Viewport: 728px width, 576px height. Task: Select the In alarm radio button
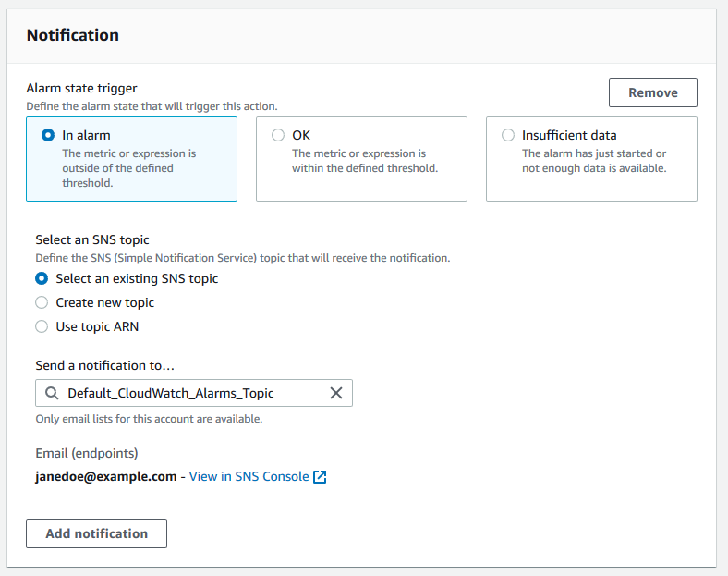pos(48,135)
